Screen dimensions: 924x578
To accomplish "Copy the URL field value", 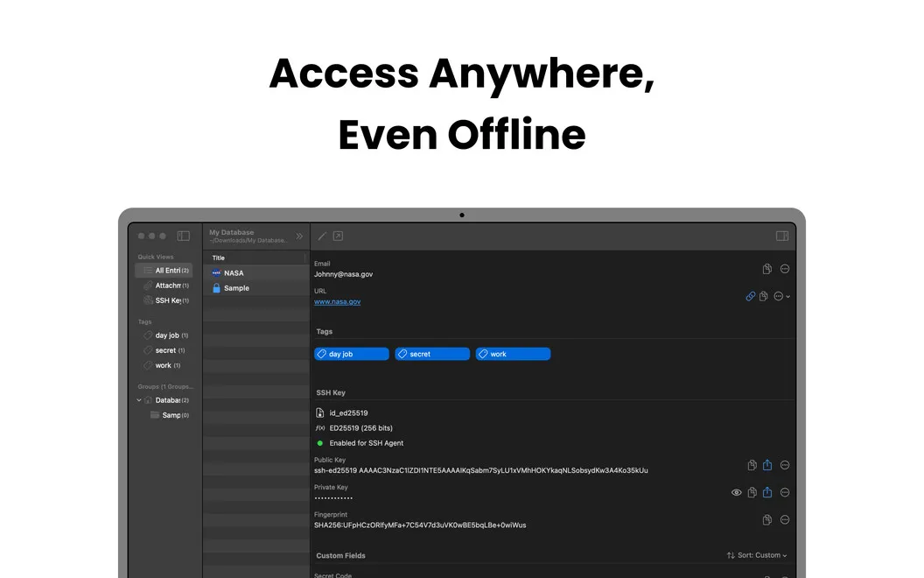I will (764, 296).
